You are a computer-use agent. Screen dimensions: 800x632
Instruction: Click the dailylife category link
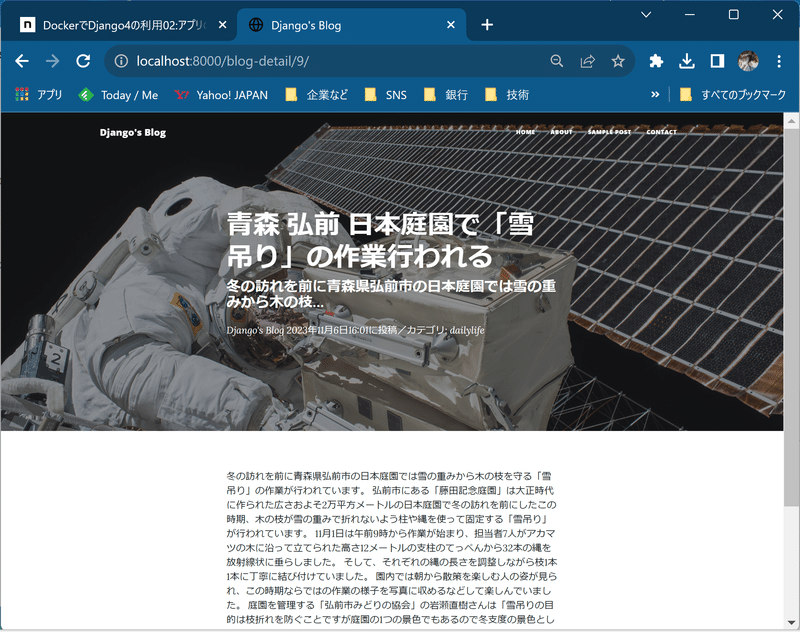coord(467,330)
